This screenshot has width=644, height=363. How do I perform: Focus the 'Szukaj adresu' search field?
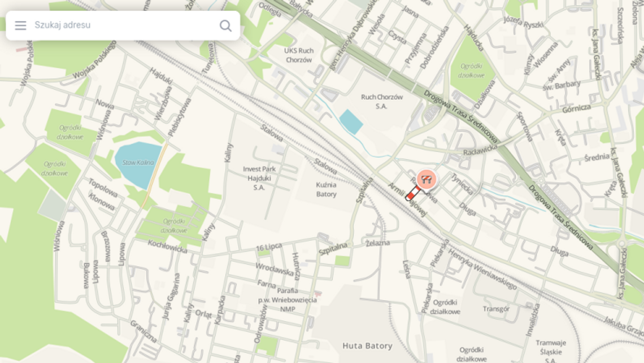point(123,25)
